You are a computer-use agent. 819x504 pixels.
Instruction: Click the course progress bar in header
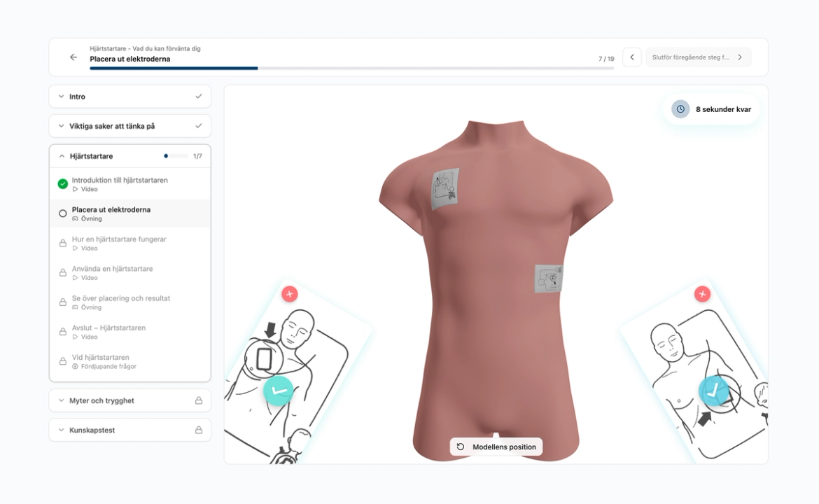(x=351, y=69)
